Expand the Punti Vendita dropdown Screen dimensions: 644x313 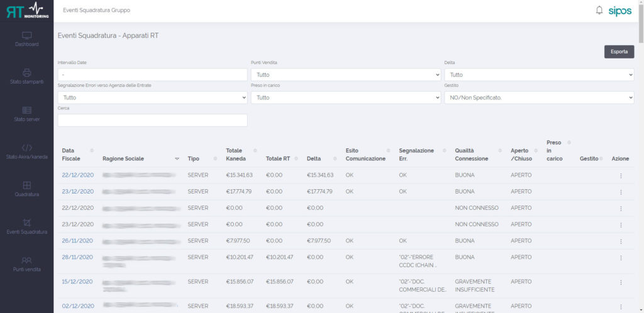pyautogui.click(x=345, y=75)
